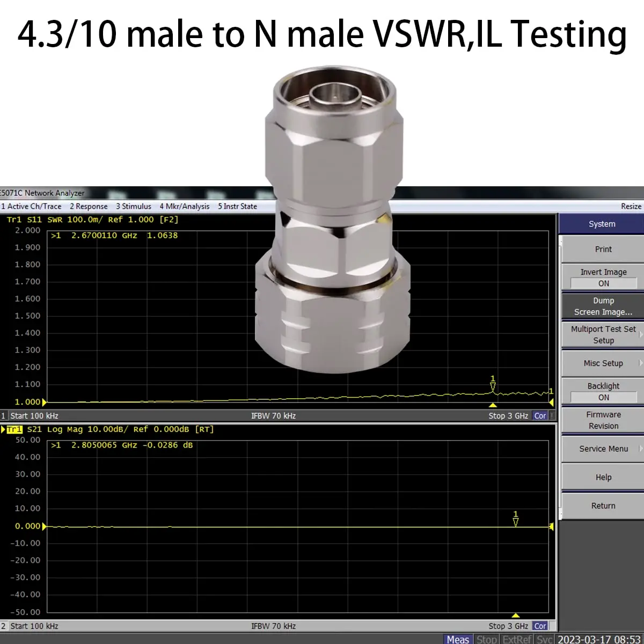Click channel 2 IFBW 70 kHz label

(x=273, y=626)
